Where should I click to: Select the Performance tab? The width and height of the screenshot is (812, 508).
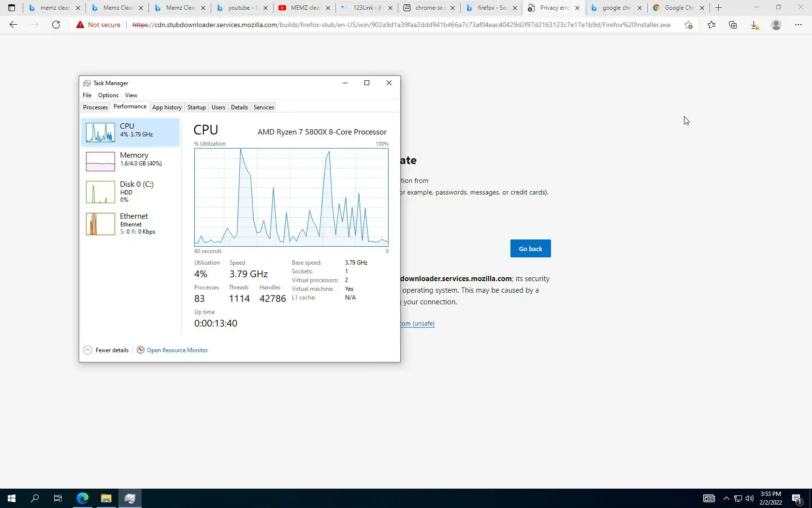click(130, 106)
